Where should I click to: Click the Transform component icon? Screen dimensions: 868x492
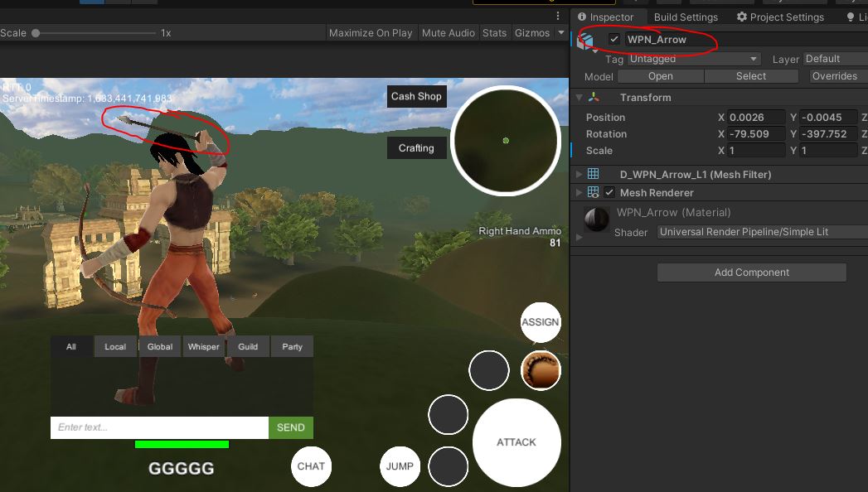[594, 97]
